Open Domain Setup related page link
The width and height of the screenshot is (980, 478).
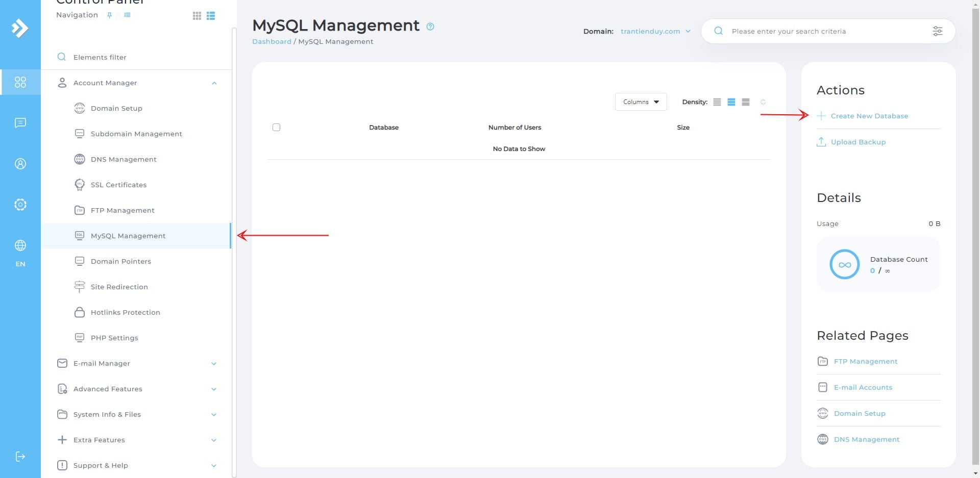coord(860,414)
